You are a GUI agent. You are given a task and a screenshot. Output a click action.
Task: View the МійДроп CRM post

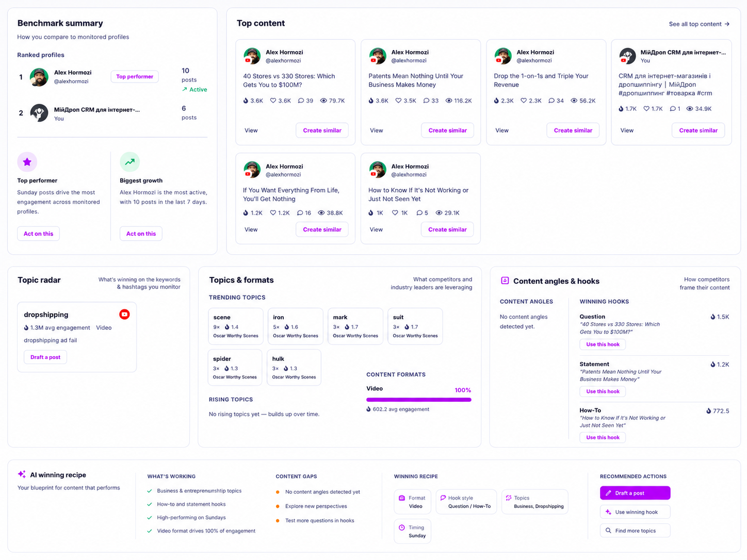pyautogui.click(x=627, y=130)
